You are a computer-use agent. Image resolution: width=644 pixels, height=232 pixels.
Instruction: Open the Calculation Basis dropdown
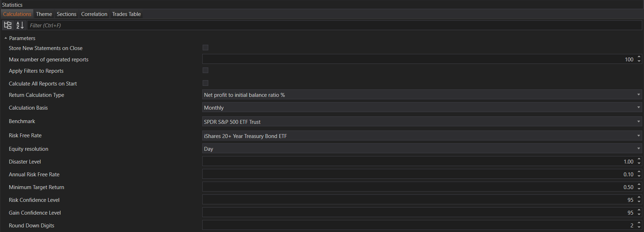(x=422, y=107)
